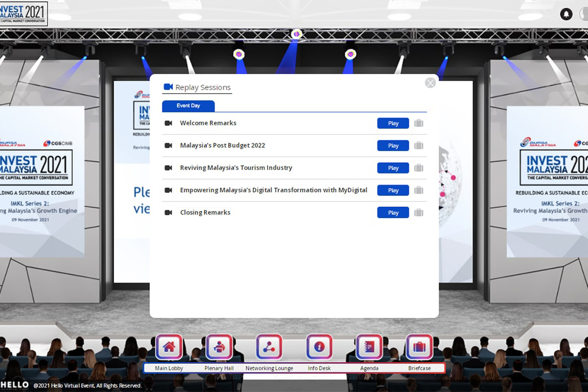Click Replay Sessions heading text
The image size is (588, 392).
203,88
